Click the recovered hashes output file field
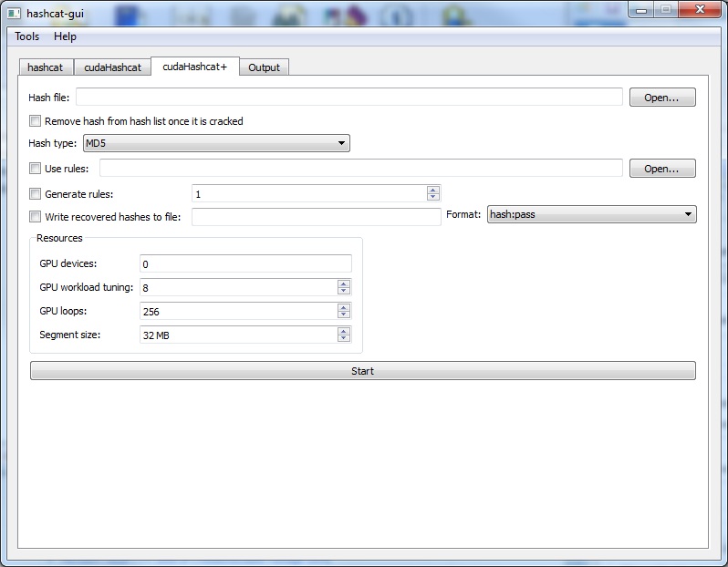 coord(317,217)
